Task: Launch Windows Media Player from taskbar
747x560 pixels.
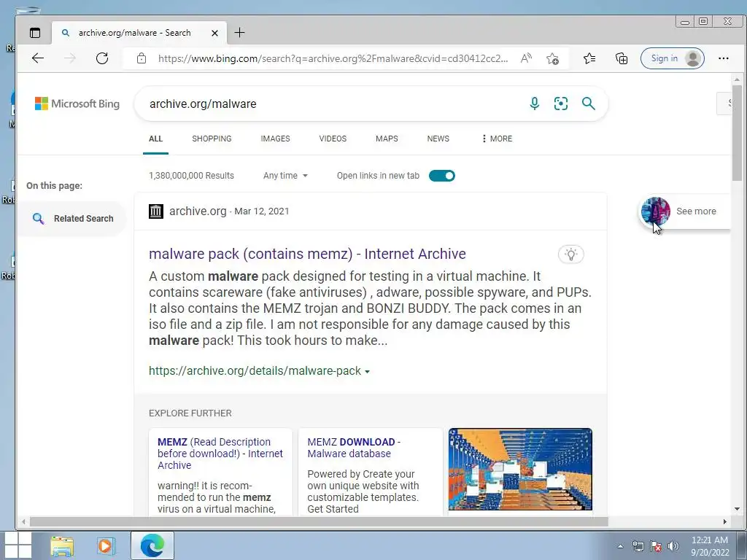Action: click(x=106, y=545)
